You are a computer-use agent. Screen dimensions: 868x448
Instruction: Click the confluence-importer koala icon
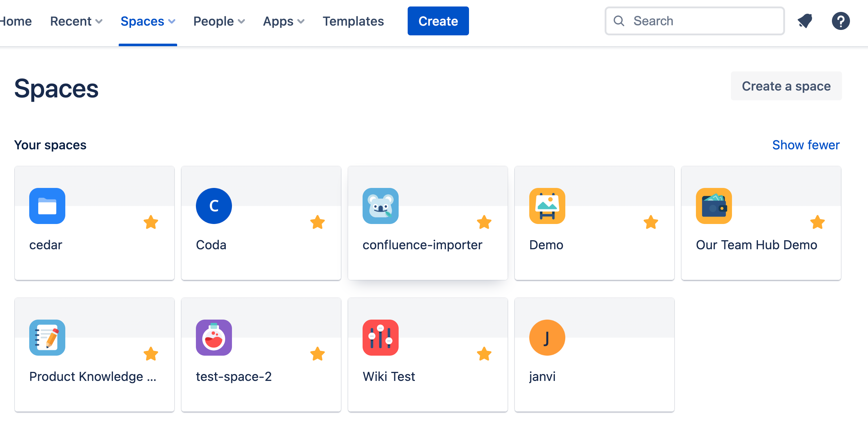pyautogui.click(x=381, y=206)
